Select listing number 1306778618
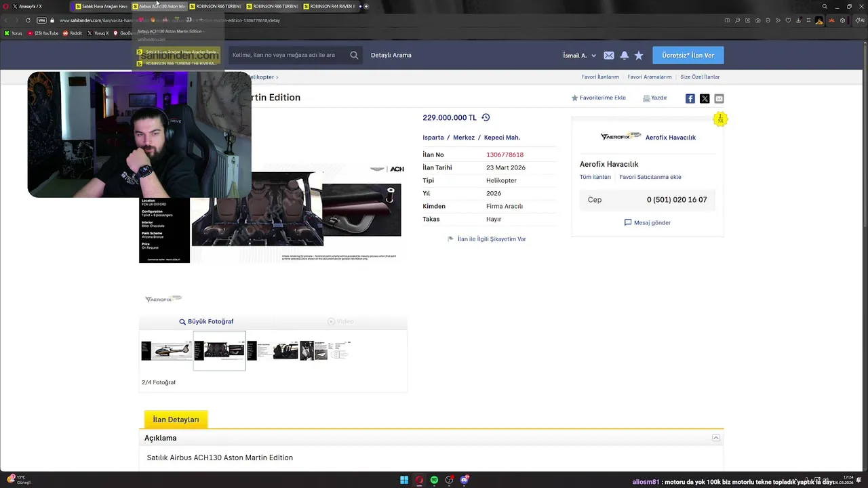The width and height of the screenshot is (868, 488). (505, 155)
